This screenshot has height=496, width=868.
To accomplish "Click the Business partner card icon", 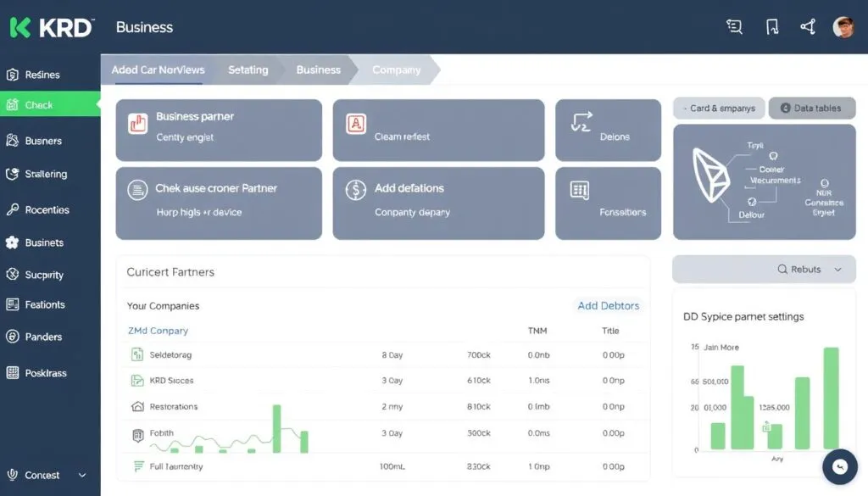I will (137, 124).
